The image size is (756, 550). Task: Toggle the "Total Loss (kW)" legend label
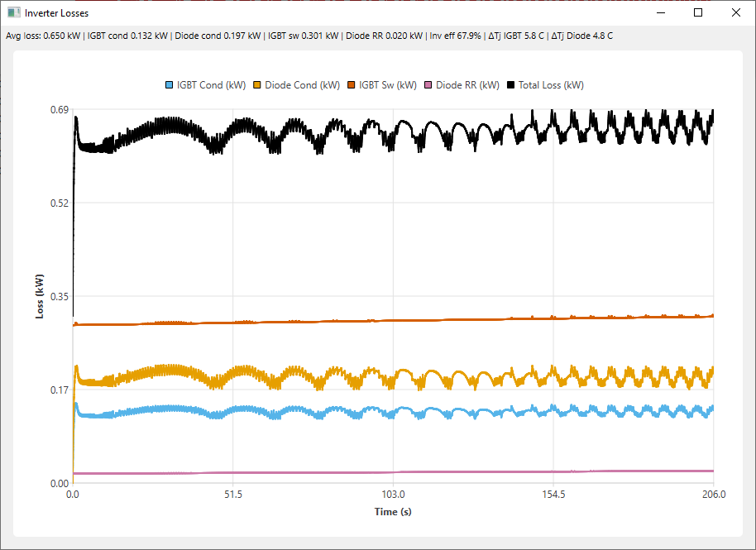click(551, 85)
